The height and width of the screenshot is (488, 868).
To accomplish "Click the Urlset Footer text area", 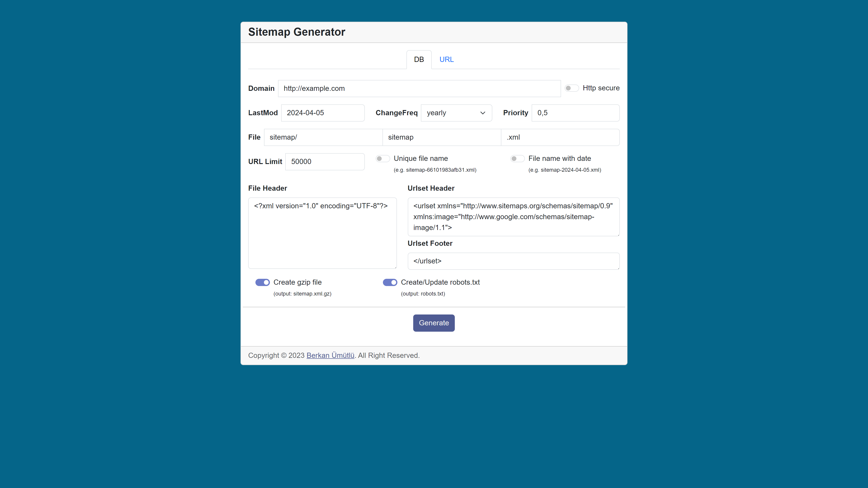I will 513,261.
